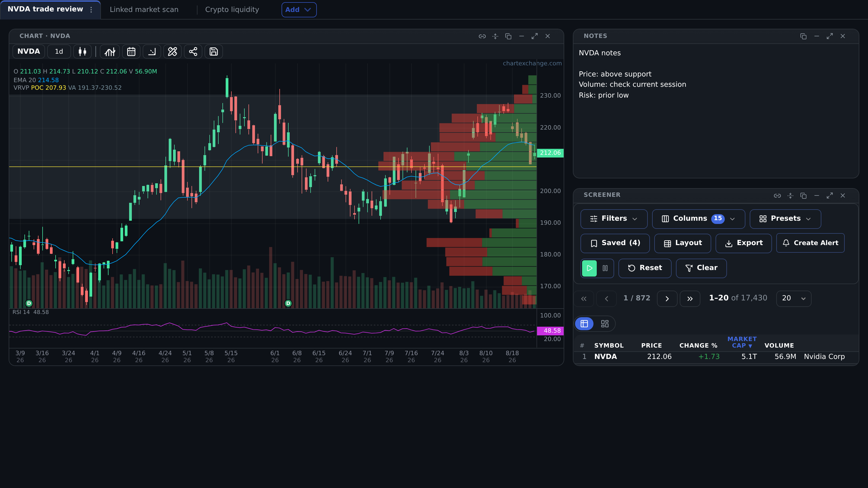Pause screener with the pause toggle
This screenshot has width=868, height=488.
tap(605, 268)
